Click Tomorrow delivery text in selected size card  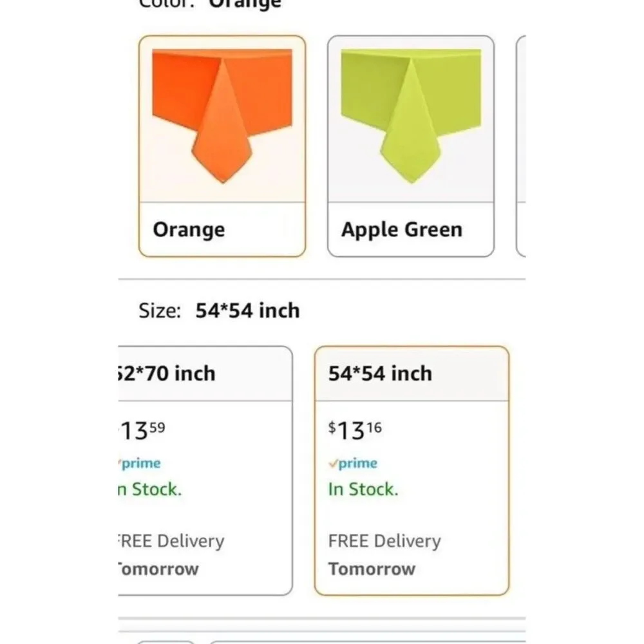pyautogui.click(x=372, y=569)
